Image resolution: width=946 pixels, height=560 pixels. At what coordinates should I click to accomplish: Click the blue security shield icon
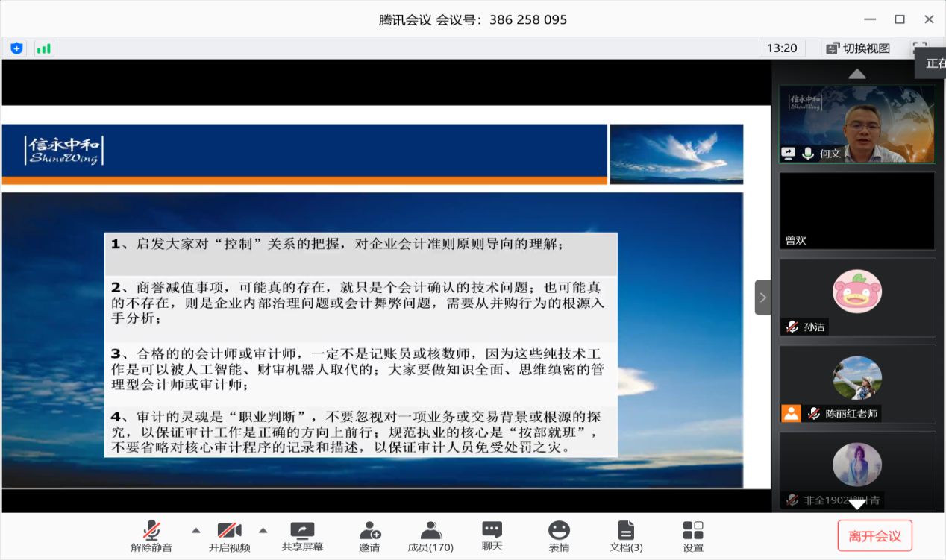[x=16, y=48]
